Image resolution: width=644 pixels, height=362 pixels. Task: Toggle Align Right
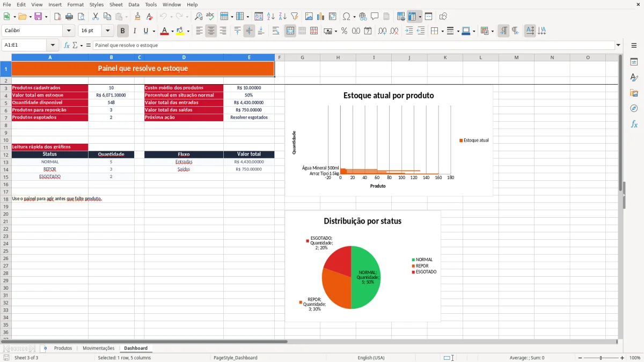(223, 31)
